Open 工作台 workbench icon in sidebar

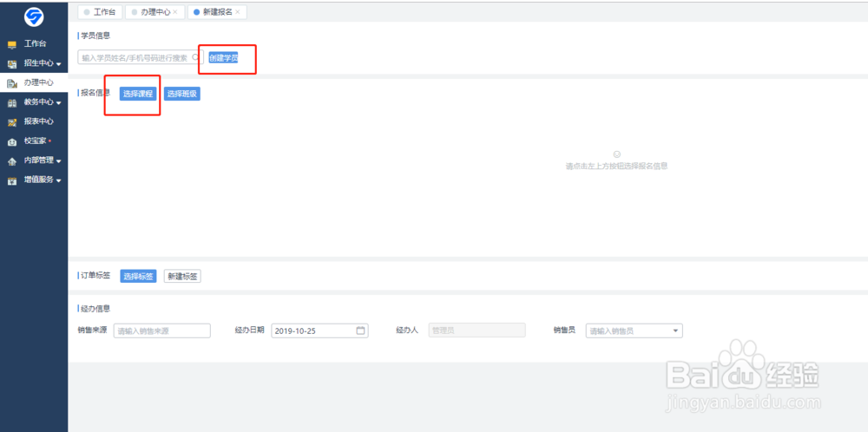tap(12, 44)
